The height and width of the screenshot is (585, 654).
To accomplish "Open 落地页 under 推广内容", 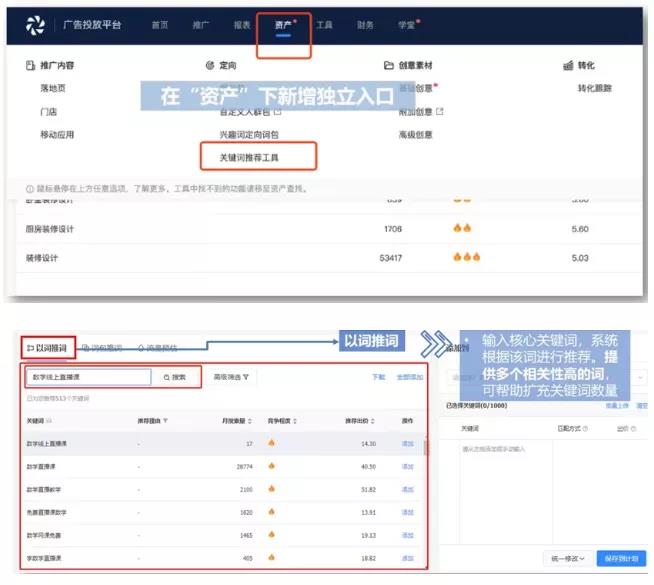I will pyautogui.click(x=53, y=88).
